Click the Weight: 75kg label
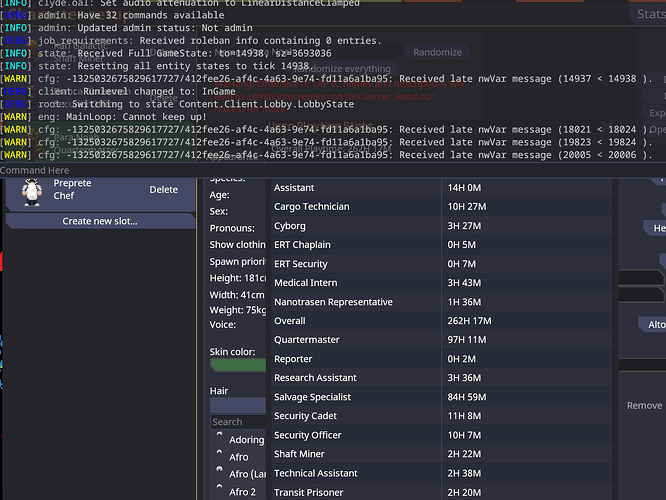 coord(238,310)
